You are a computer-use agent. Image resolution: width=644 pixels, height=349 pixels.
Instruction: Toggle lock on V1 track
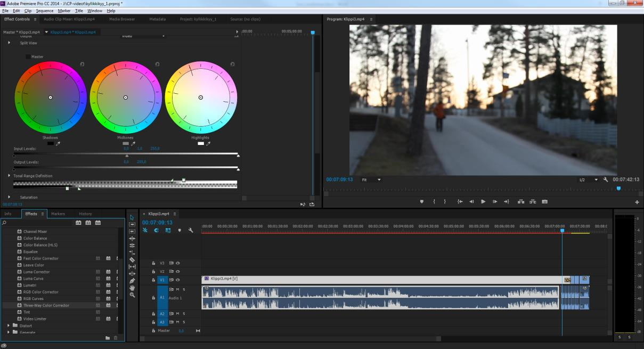click(x=153, y=279)
